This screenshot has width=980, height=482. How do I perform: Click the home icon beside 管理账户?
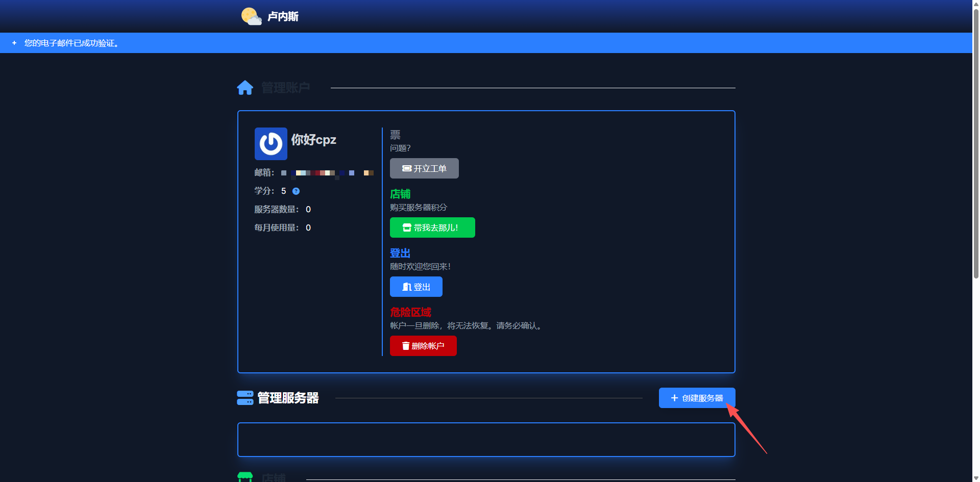(x=245, y=88)
